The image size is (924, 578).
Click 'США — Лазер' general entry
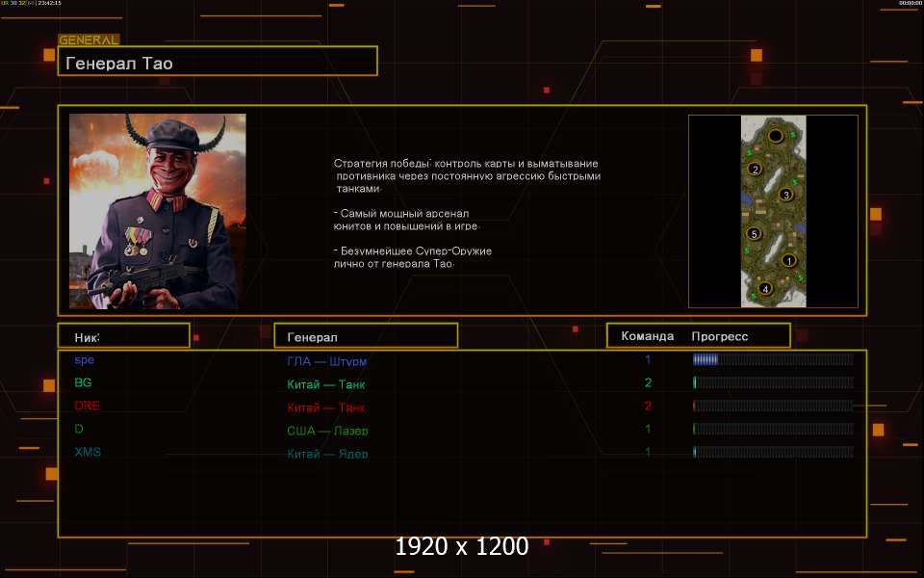[327, 431]
